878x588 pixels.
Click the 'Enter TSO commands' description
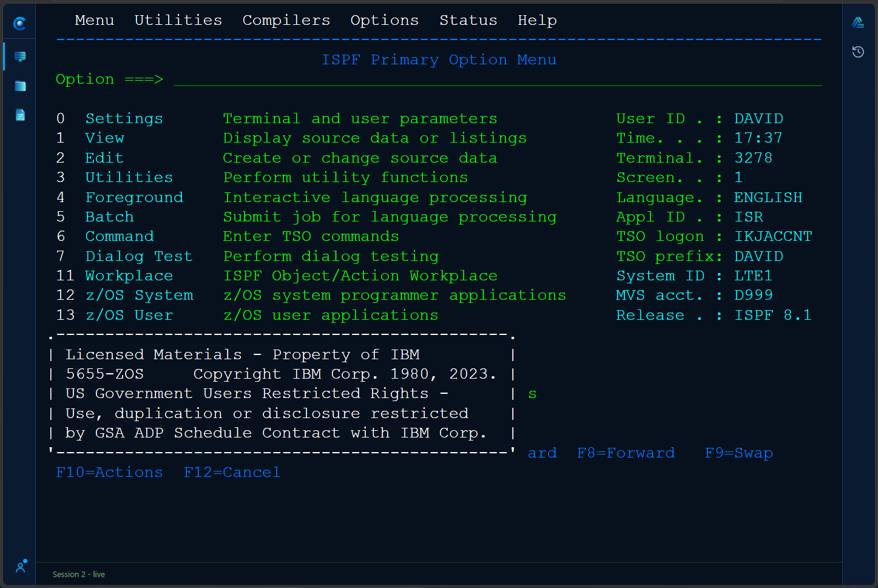[311, 236]
